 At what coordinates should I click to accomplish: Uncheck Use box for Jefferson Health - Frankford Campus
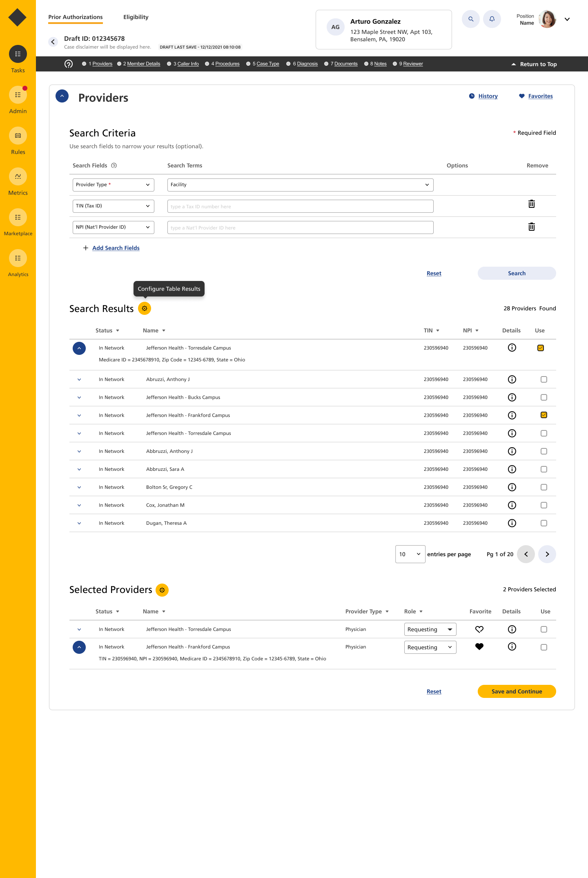[x=543, y=415]
